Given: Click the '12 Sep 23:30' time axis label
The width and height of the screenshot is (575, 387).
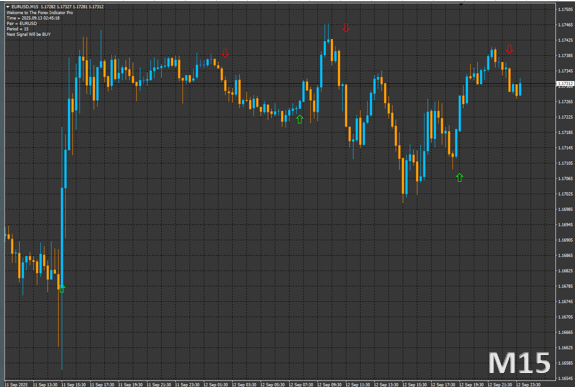Looking at the screenshot, I should (528, 384).
